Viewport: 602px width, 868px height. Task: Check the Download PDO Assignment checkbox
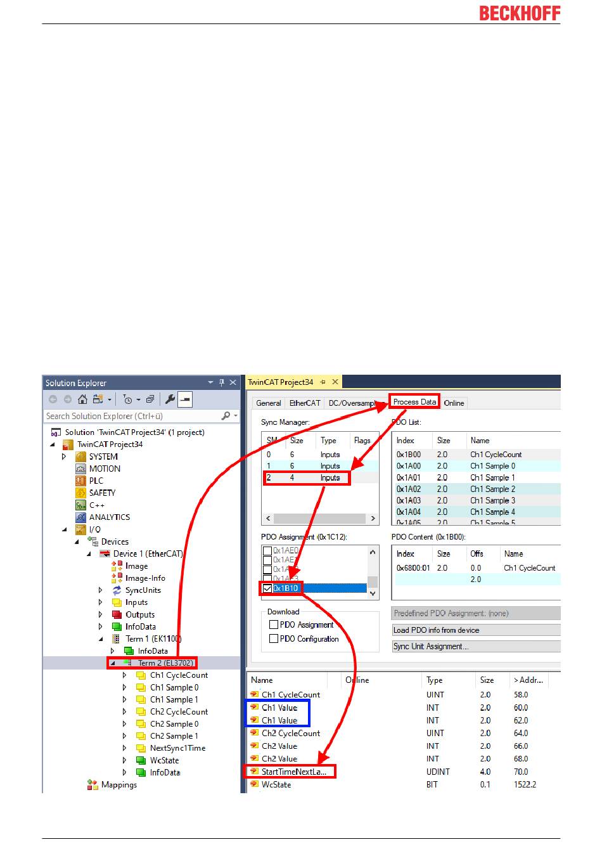pyautogui.click(x=274, y=625)
